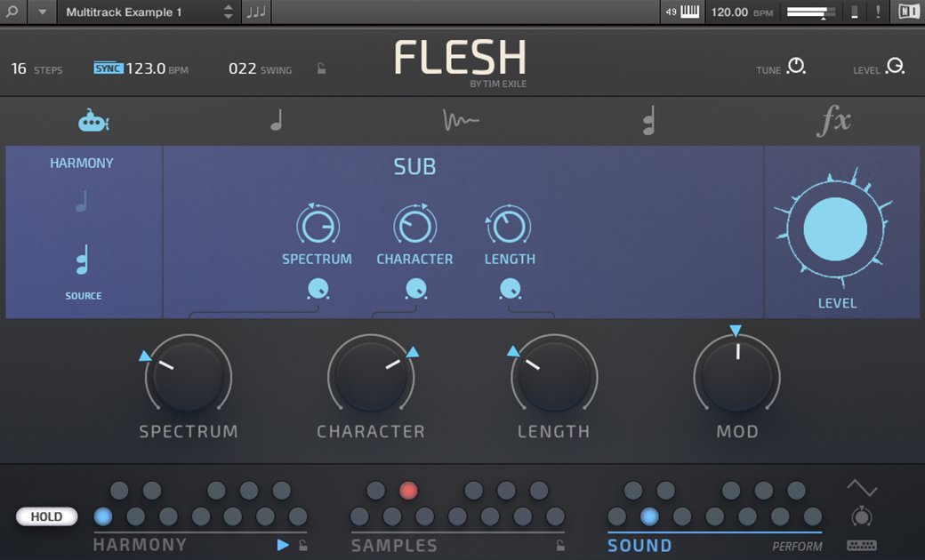The height and width of the screenshot is (560, 925).
Task: Click the SUB panel CHARACTER knob
Action: point(415,226)
